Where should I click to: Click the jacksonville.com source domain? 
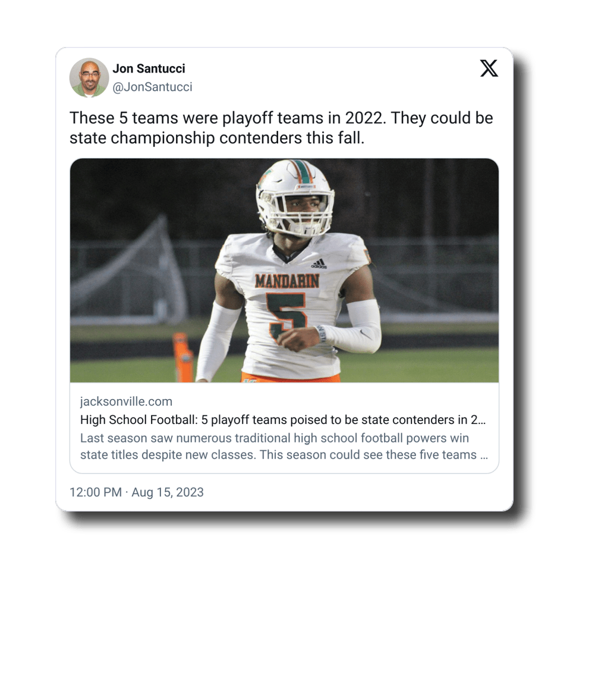tap(126, 401)
